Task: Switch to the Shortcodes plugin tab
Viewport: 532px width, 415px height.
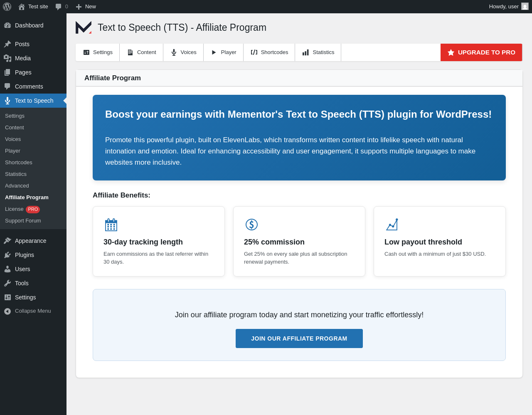Action: tap(269, 52)
